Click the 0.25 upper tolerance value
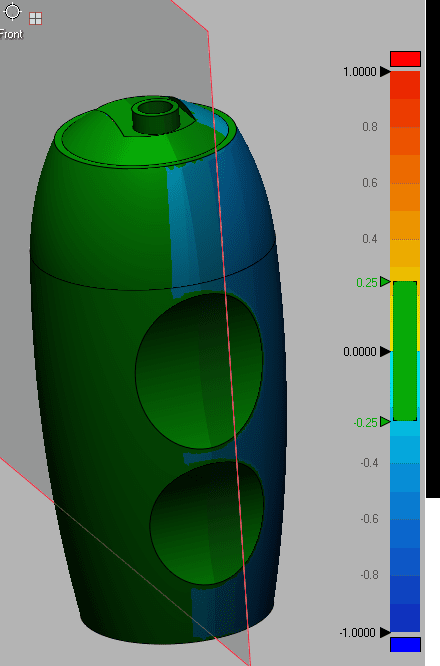This screenshot has width=440, height=666. [x=367, y=282]
